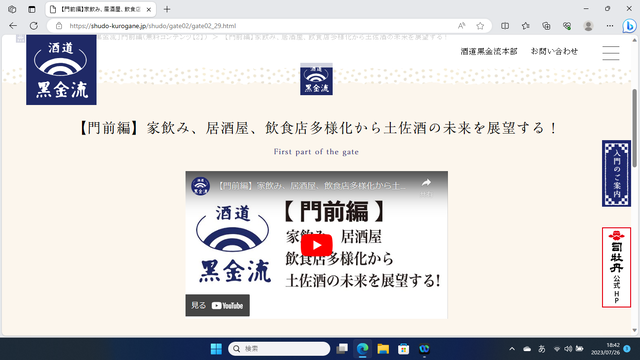Watch on YouTube button
This screenshot has height=360, width=640.
(218, 305)
